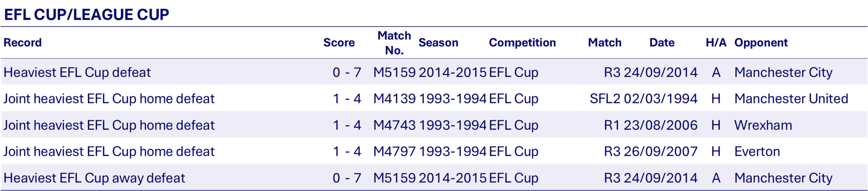This screenshot has width=868, height=191.
Task: Click the date 02/03/1994
Action: (x=661, y=98)
